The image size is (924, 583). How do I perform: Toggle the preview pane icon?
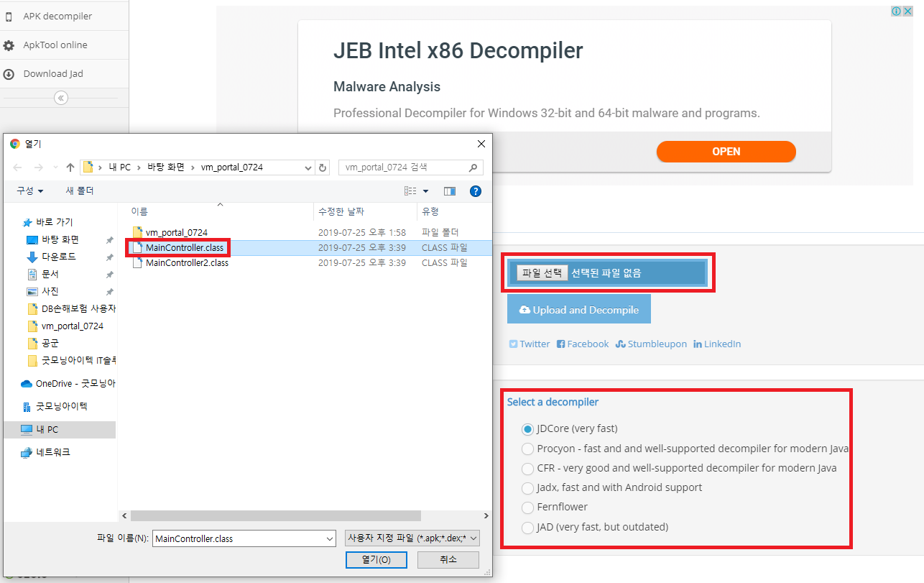pyautogui.click(x=450, y=191)
